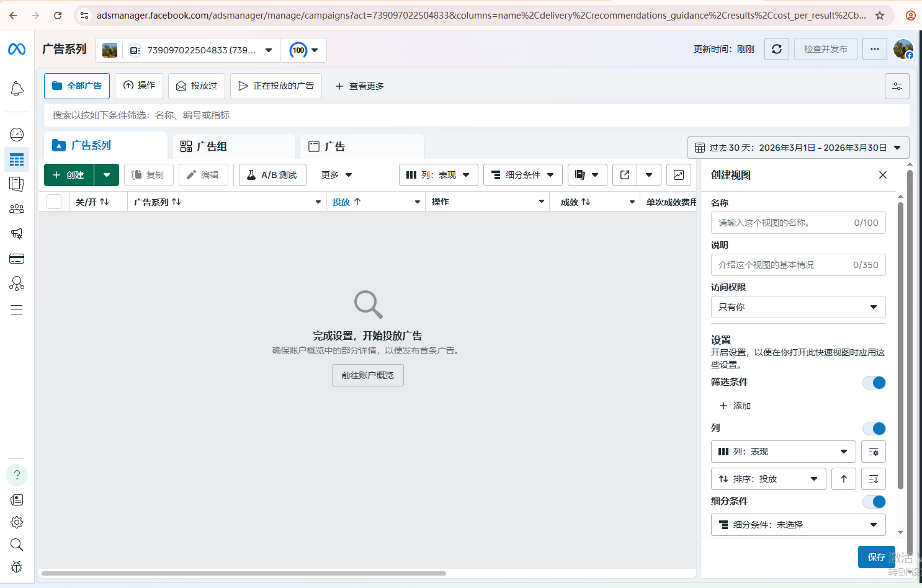
Task: Toggle the 筛选条件 switch off
Action: pos(874,383)
